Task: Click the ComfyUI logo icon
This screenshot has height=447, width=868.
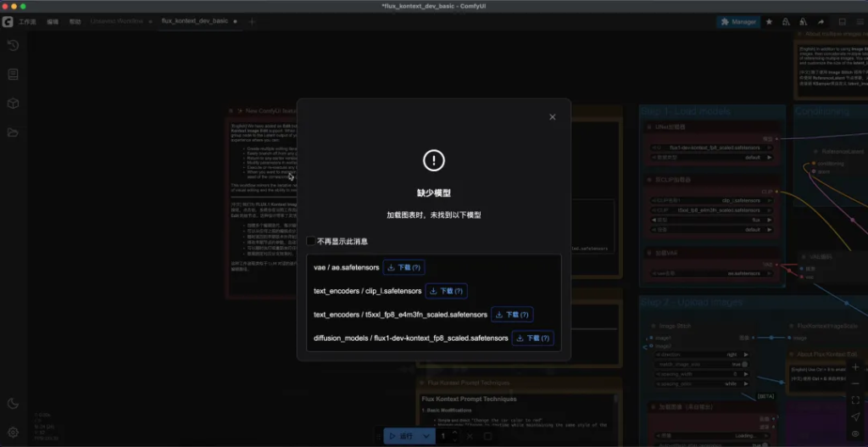Action: pos(7,21)
